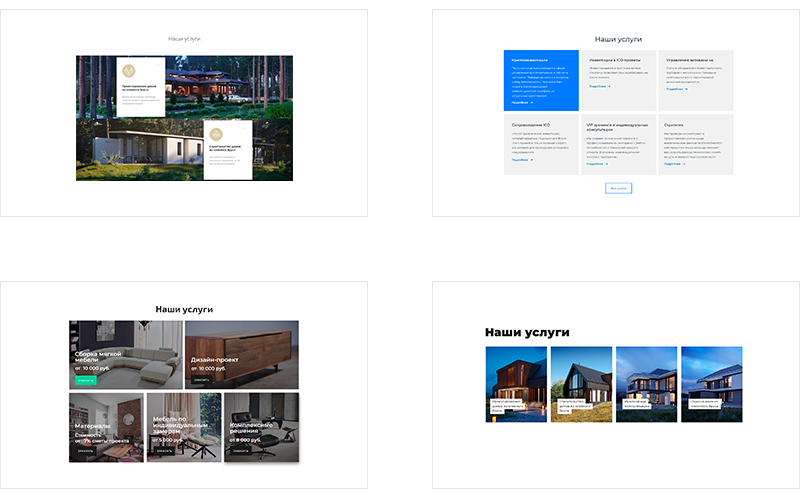Click button on Мебель по индивидуальным замерам
Viewport: 800px width, 498px height.
tap(163, 451)
